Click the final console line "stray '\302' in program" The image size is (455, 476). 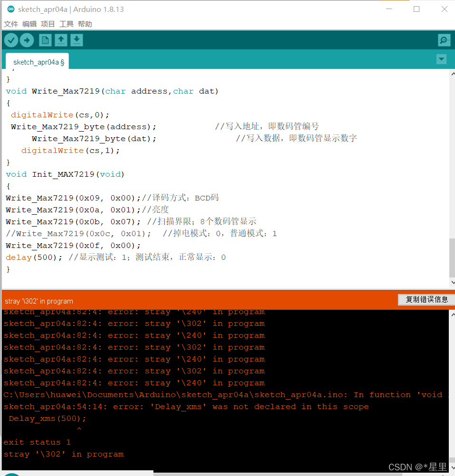[64, 454]
